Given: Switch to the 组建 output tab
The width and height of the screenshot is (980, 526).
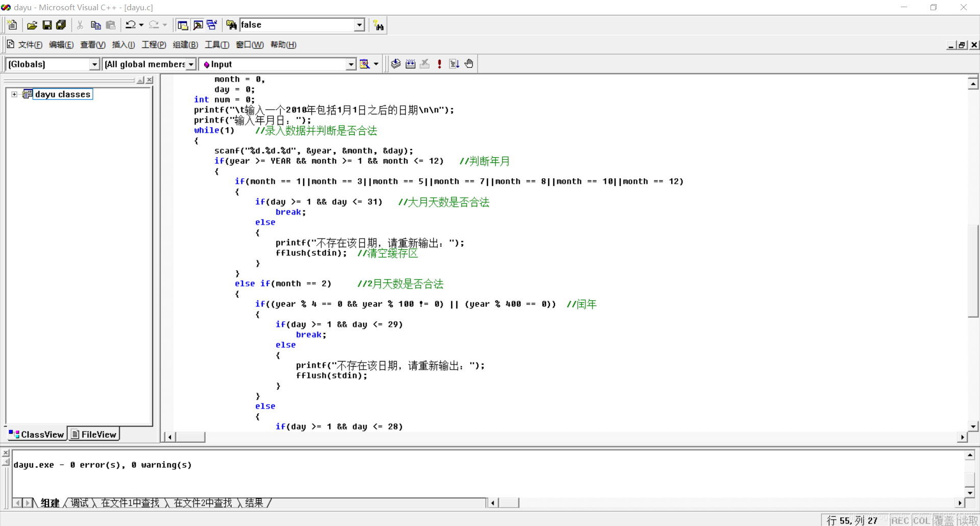Looking at the screenshot, I should click(50, 503).
